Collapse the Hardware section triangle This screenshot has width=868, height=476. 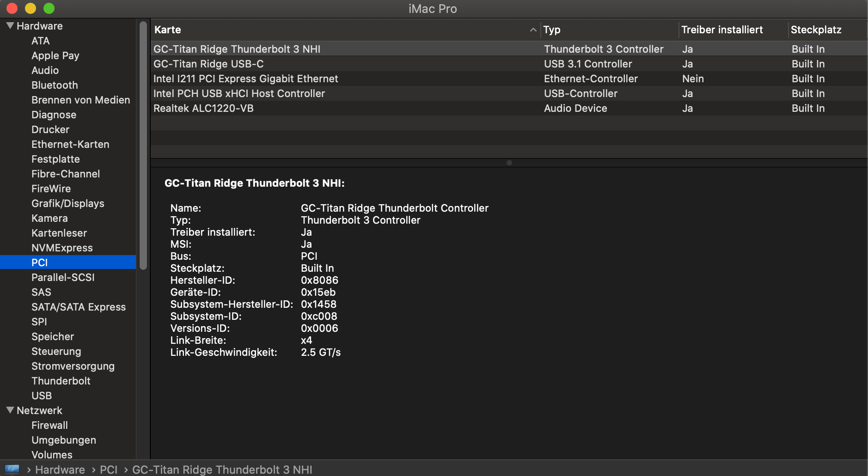pyautogui.click(x=10, y=26)
